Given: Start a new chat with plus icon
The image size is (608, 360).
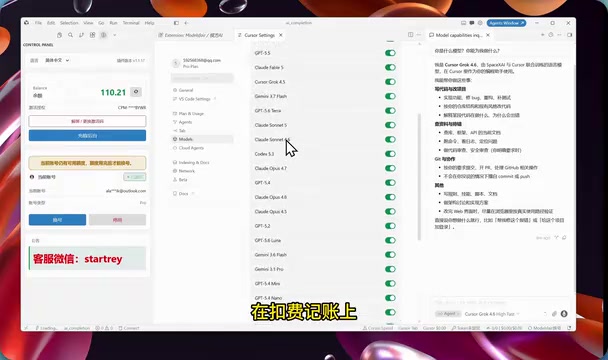Looking at the screenshot, I should click(x=542, y=35).
